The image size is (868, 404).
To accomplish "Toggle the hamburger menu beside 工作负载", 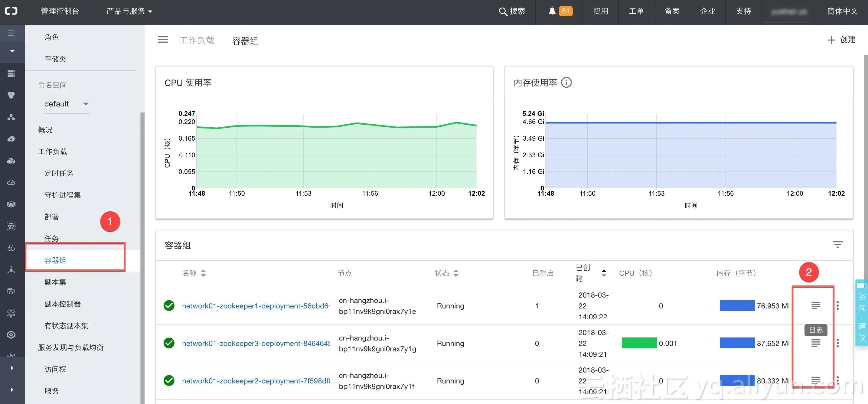I will [163, 40].
